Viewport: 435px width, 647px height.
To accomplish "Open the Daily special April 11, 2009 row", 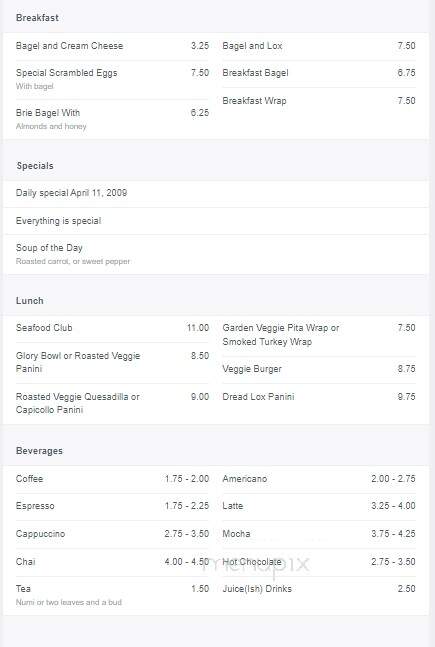I will click(216, 193).
